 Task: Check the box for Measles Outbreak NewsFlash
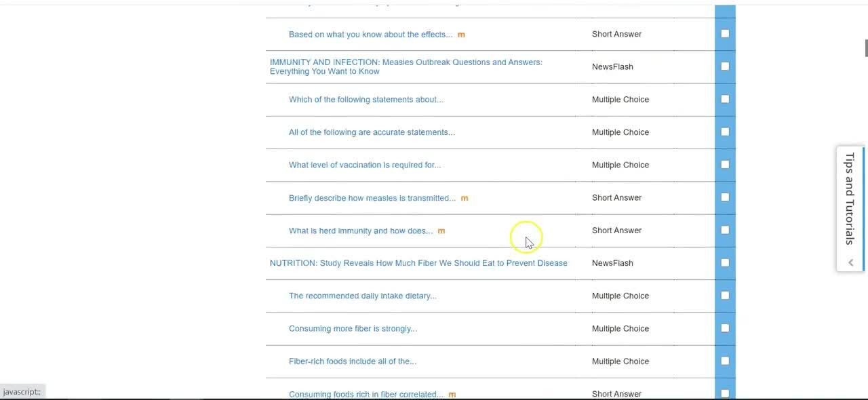click(725, 66)
